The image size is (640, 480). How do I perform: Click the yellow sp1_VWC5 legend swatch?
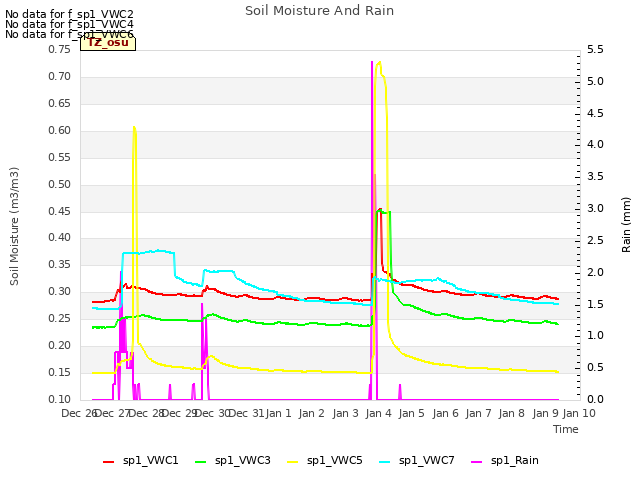point(292,462)
